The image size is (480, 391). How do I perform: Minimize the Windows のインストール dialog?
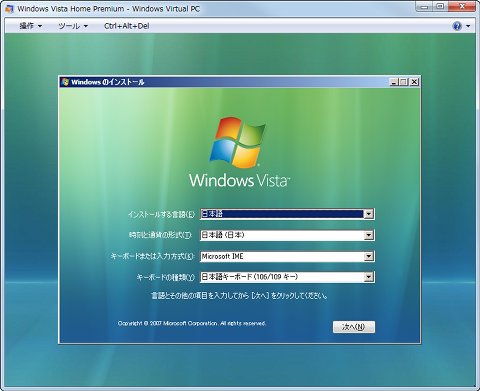click(x=394, y=82)
